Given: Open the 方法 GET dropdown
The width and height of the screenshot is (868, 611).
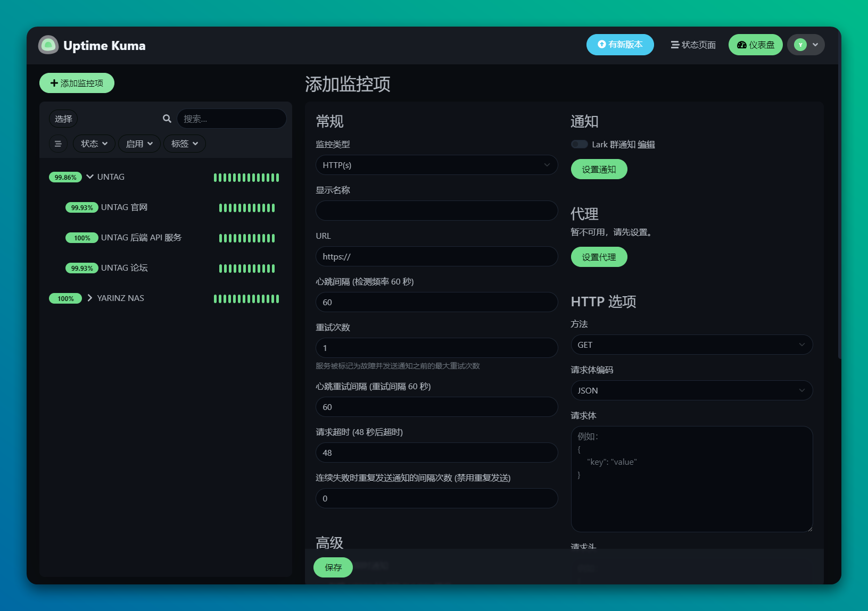Looking at the screenshot, I should point(691,345).
